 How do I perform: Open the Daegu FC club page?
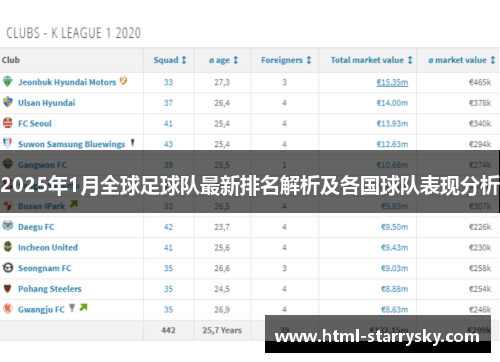pyautogui.click(x=36, y=227)
